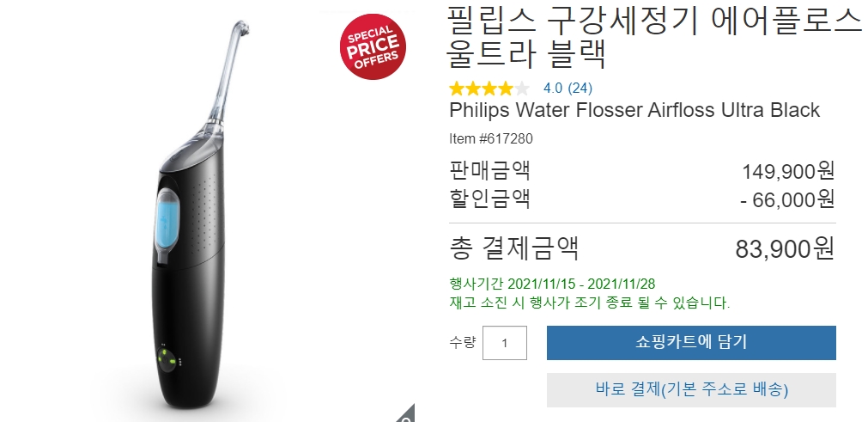Click the green power button on flosser image
The image size is (868, 422).
tap(167, 358)
